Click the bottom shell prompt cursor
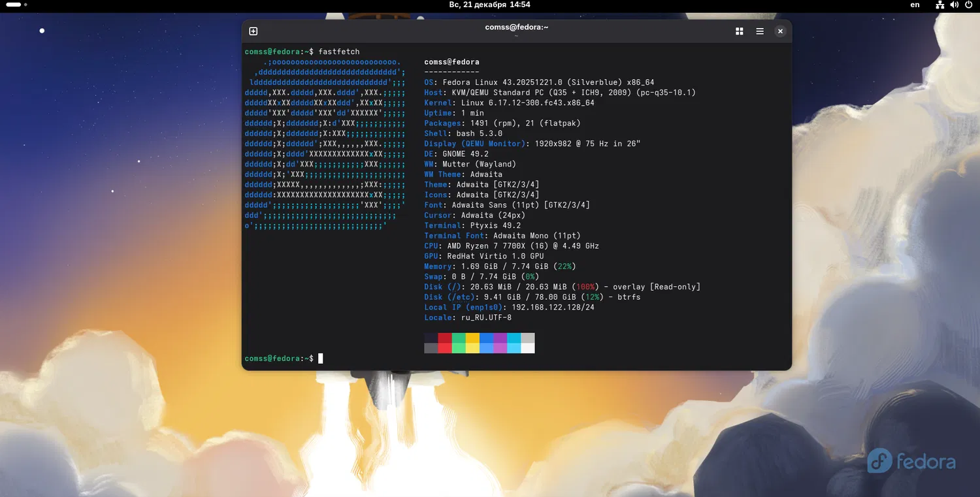The height and width of the screenshot is (497, 980). click(x=321, y=359)
